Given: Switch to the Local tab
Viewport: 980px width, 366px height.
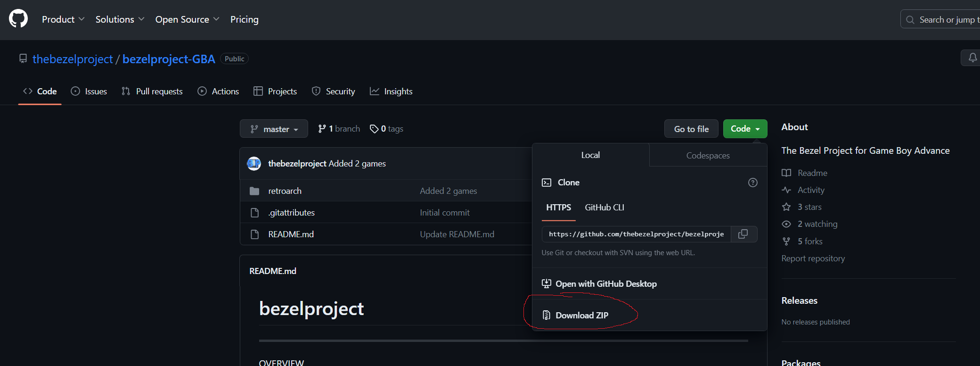Looking at the screenshot, I should click(591, 155).
